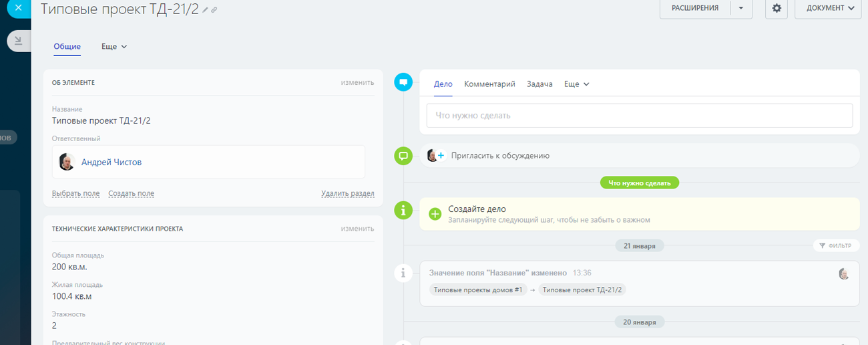Click the blue close panel X button
This screenshot has height=345, width=868.
19,9
